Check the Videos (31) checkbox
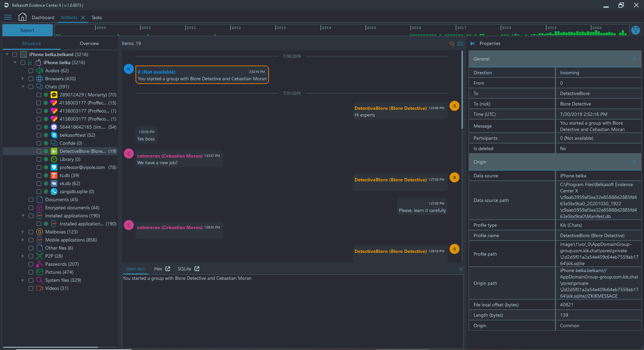 tap(31, 288)
